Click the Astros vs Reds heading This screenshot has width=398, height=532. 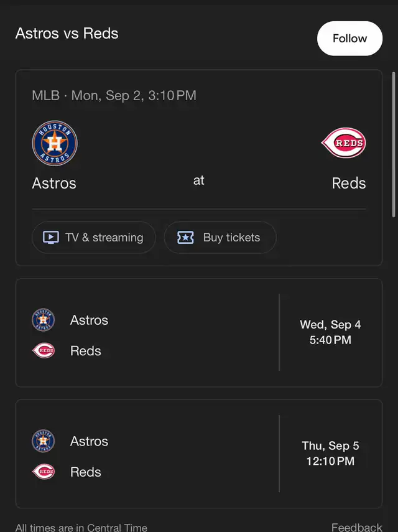point(67,34)
